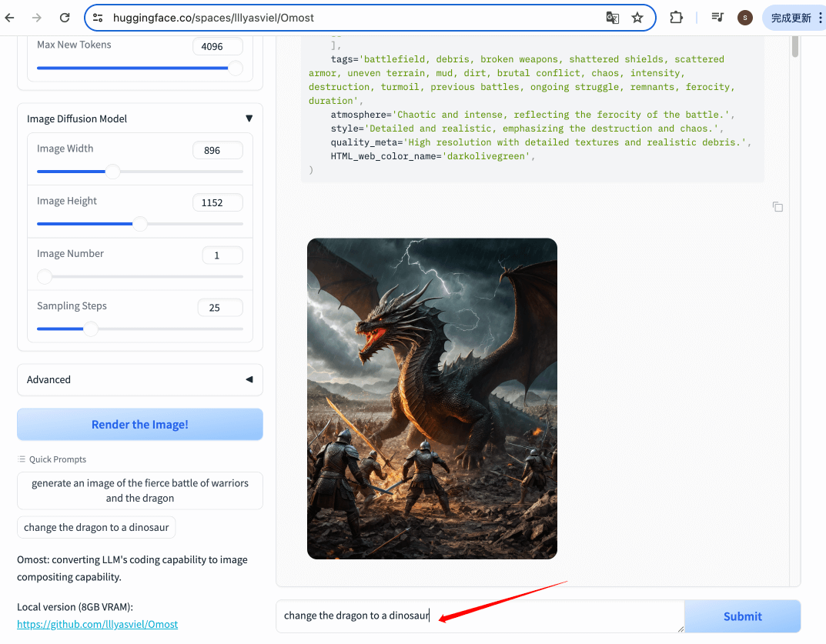The height and width of the screenshot is (644, 826).
Task: Copy the code with copy icon
Action: coord(778,206)
